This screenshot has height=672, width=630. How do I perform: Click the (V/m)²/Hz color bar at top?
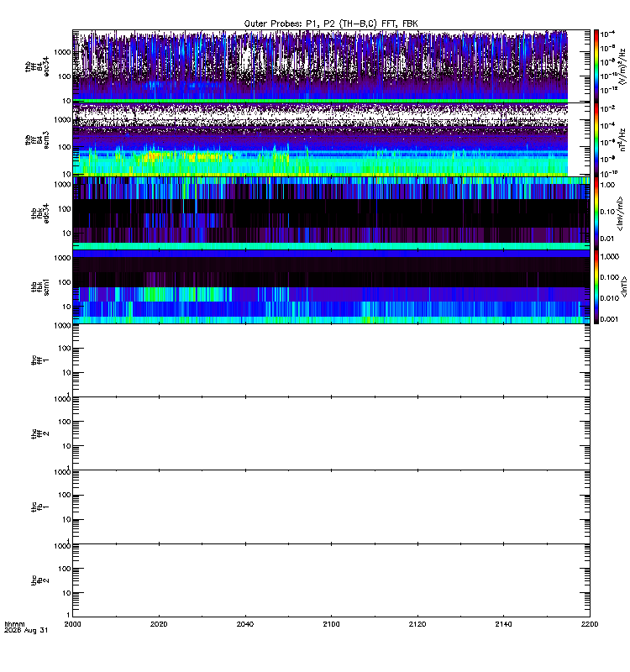(x=596, y=66)
